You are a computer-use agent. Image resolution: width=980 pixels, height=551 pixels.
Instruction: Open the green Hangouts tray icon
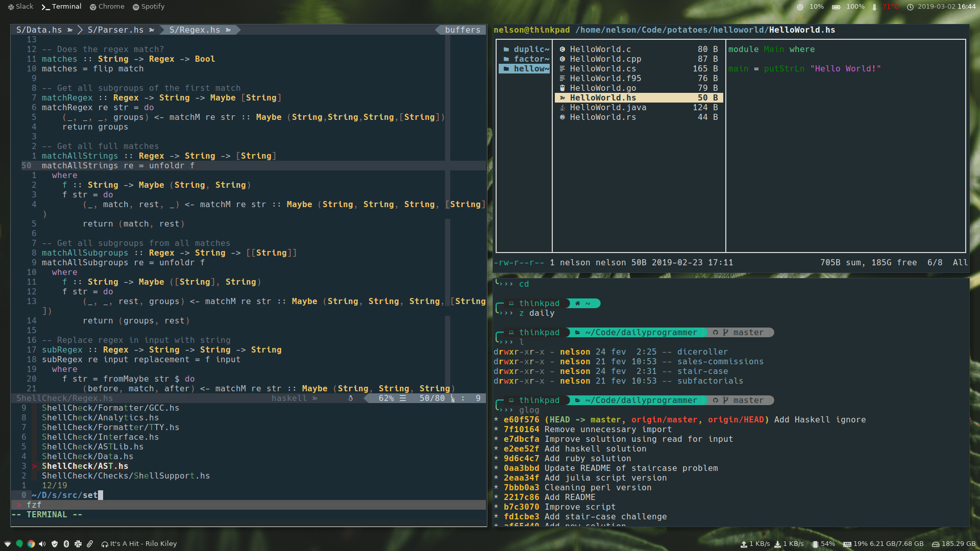click(x=19, y=544)
